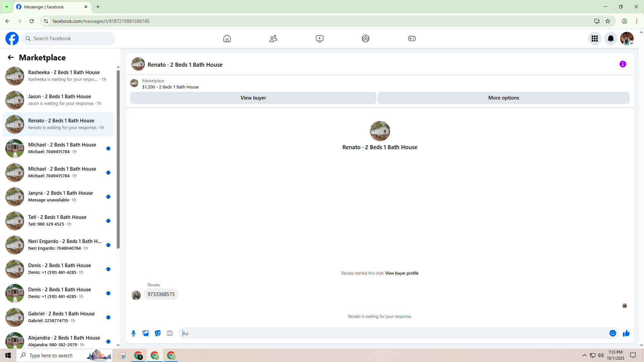Open Michael's chat with brick house thumbnail
The height and width of the screenshot is (362, 644).
[x=58, y=148]
